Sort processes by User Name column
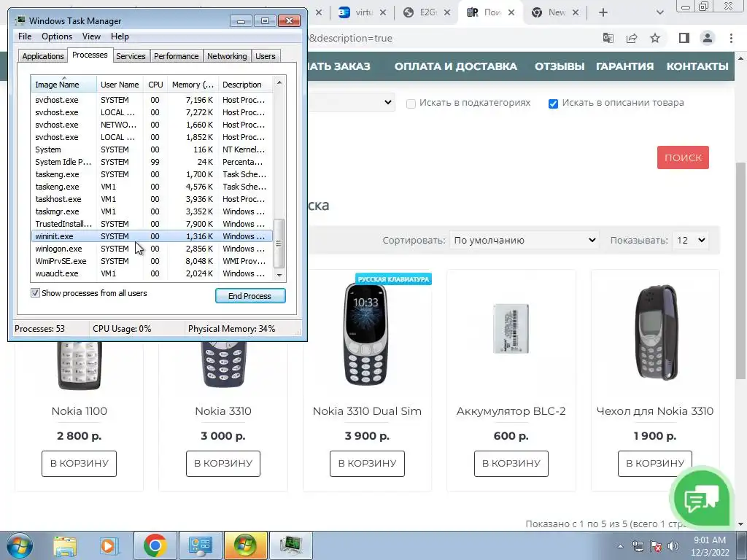 (x=120, y=85)
